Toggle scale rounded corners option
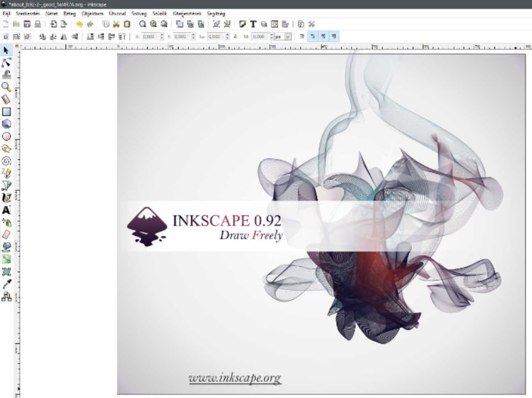Screen dimensions: 532x398 [x=312, y=36]
